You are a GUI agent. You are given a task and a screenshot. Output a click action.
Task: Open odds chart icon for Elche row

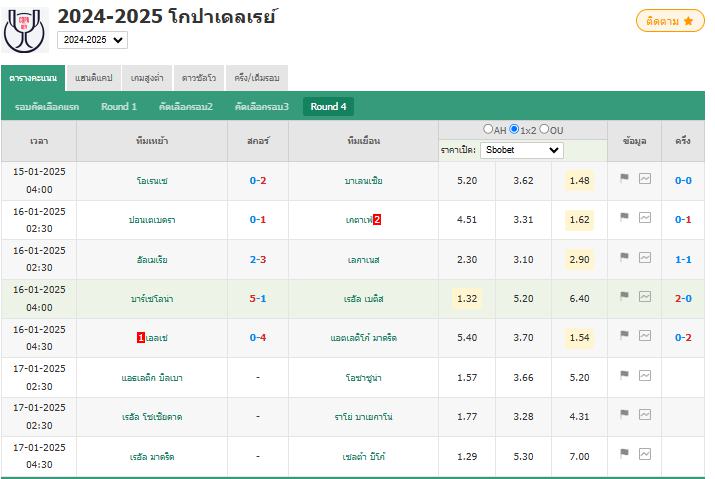tap(645, 335)
